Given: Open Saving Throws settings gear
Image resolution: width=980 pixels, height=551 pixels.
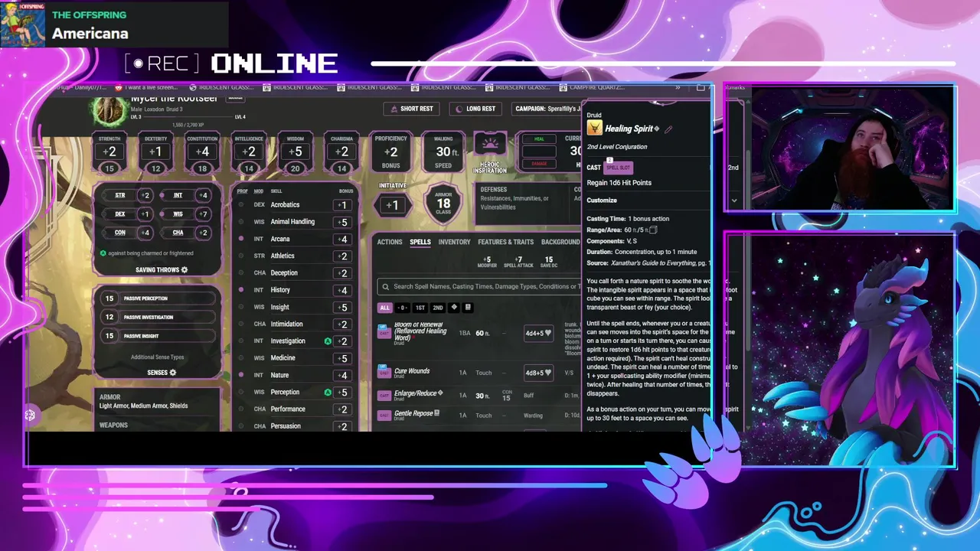Looking at the screenshot, I should click(x=185, y=270).
